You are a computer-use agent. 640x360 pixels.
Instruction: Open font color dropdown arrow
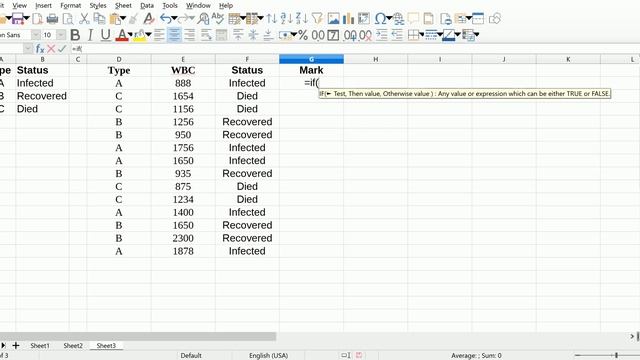(x=130, y=35)
